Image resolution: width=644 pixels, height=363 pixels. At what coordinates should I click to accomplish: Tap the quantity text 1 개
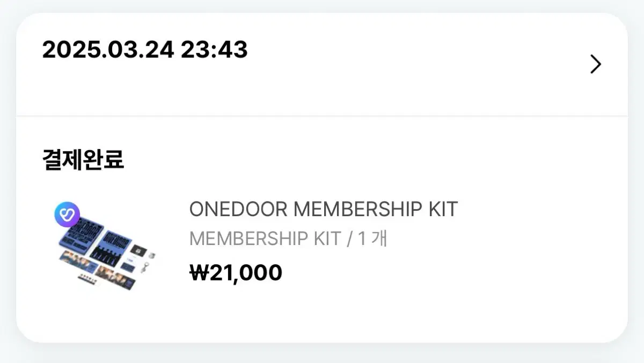[x=372, y=239]
